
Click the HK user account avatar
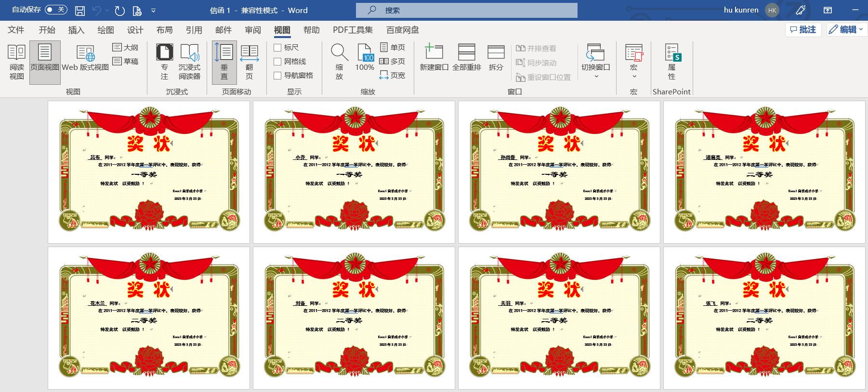click(x=772, y=10)
